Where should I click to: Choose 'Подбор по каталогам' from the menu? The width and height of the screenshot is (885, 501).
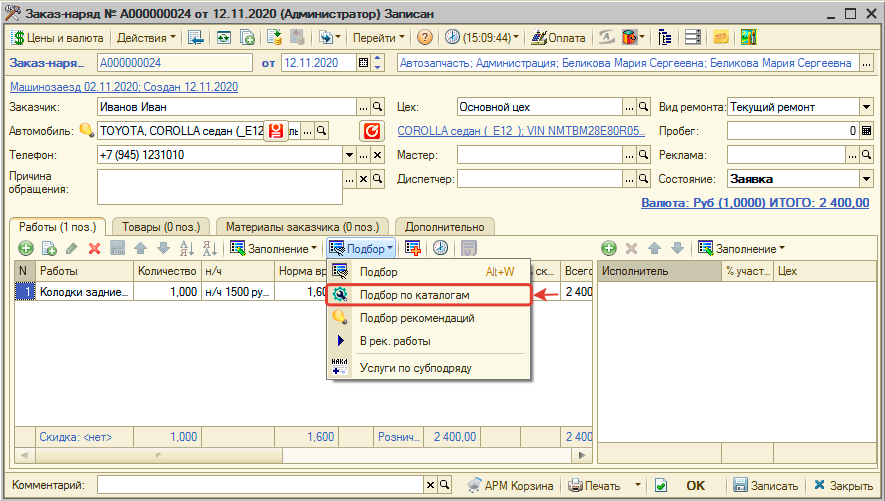(429, 295)
